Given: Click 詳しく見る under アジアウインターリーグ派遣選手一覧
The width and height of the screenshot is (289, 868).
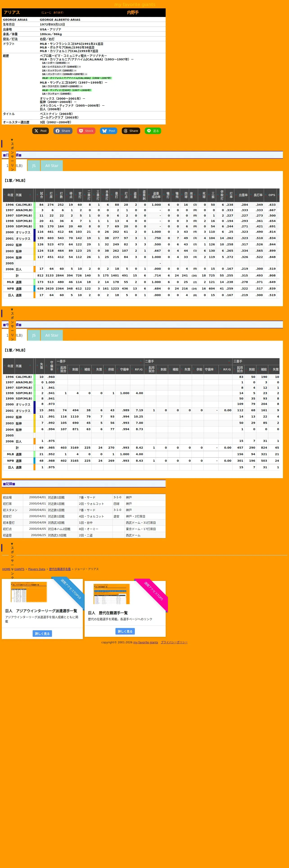Looking at the screenshot, I should pos(42,633).
